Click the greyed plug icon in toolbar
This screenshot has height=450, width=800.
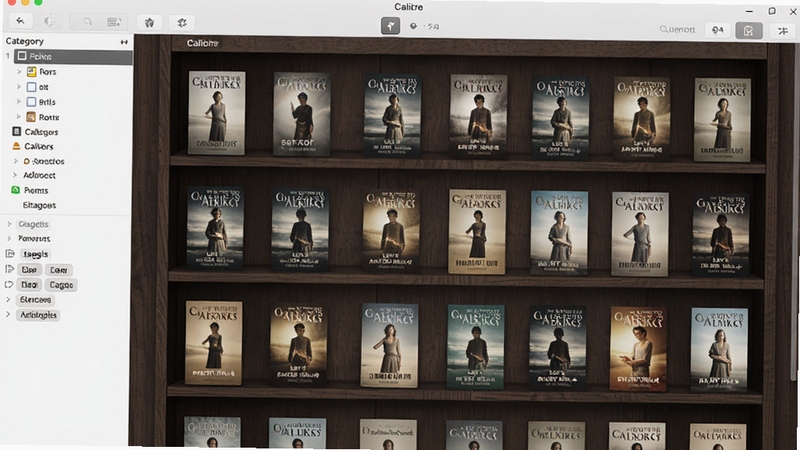coord(49,21)
